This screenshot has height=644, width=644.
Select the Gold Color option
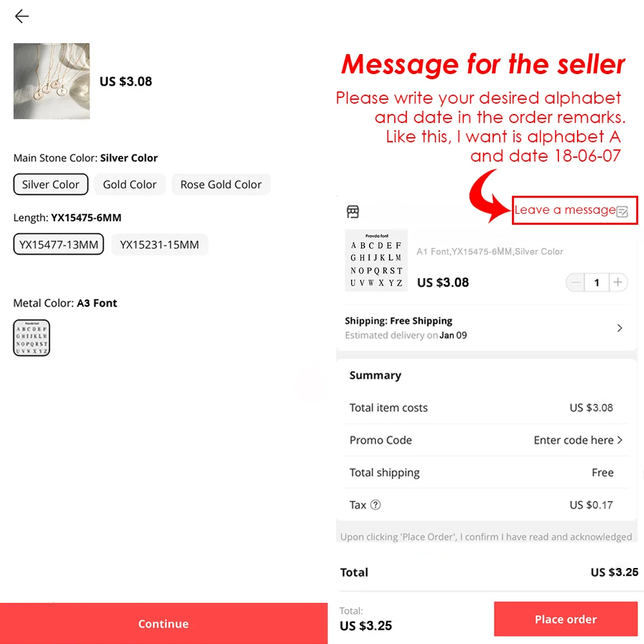point(129,184)
